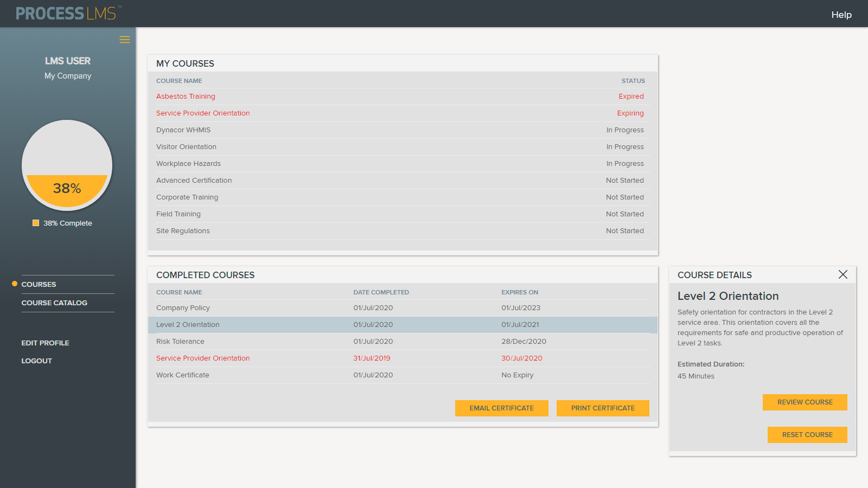Log out using the Logout link
This screenshot has width=868, height=488.
[x=36, y=361]
